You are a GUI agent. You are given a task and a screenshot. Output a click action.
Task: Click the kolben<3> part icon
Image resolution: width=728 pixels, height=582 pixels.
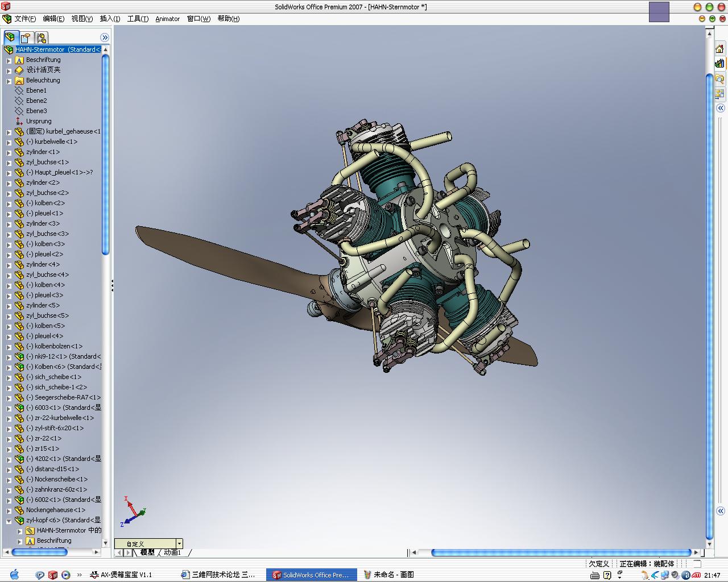coord(19,244)
